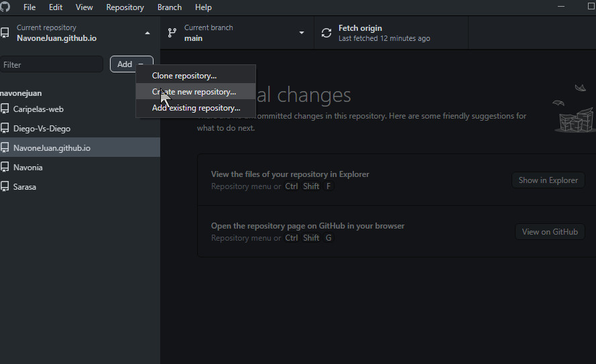The width and height of the screenshot is (596, 364).
Task: Choose Create new repository... option
Action: click(196, 92)
